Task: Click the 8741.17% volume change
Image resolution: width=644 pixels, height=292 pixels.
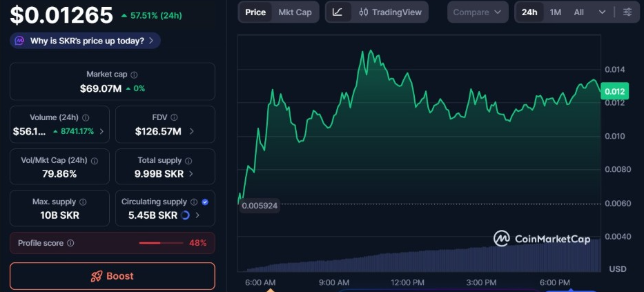Action: 74,131
